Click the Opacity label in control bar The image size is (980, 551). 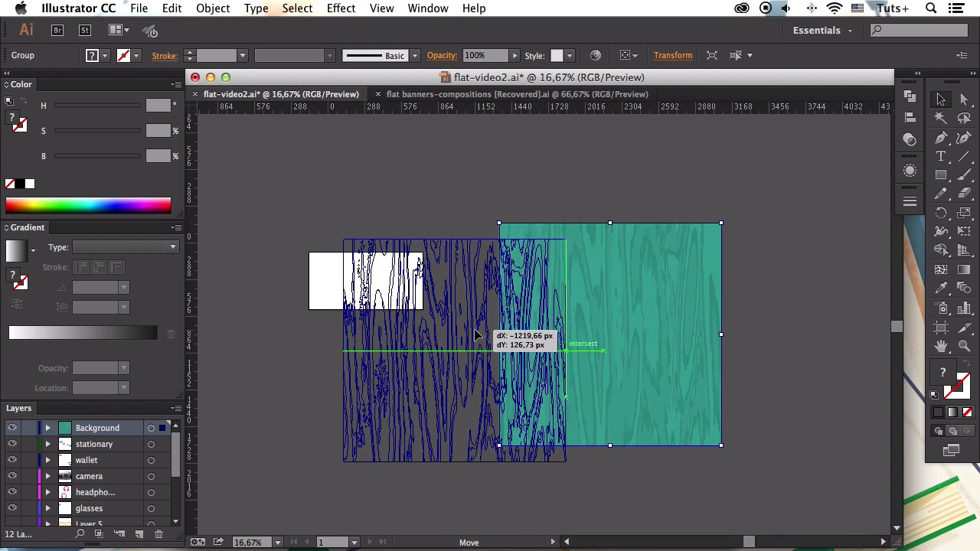(x=442, y=55)
